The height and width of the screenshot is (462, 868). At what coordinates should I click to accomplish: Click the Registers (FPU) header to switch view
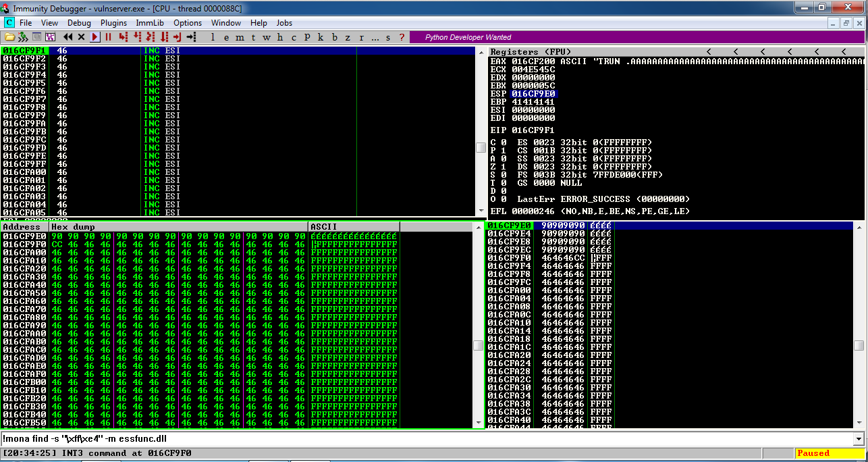coord(531,52)
